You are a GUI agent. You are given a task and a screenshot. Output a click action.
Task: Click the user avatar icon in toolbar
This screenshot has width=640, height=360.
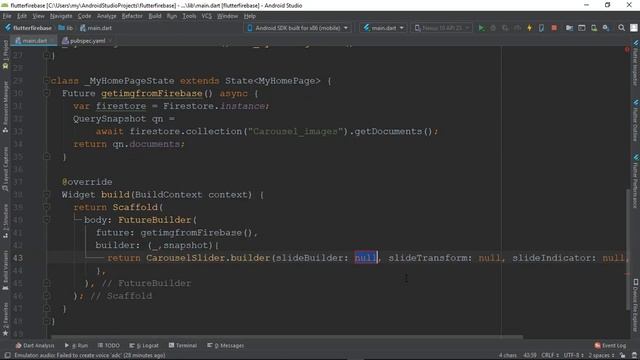click(633, 28)
